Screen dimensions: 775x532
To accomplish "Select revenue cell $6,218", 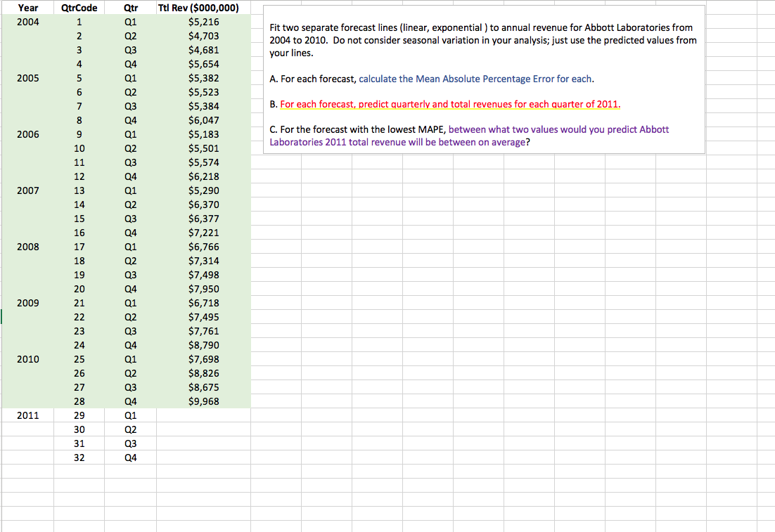I will [203, 176].
